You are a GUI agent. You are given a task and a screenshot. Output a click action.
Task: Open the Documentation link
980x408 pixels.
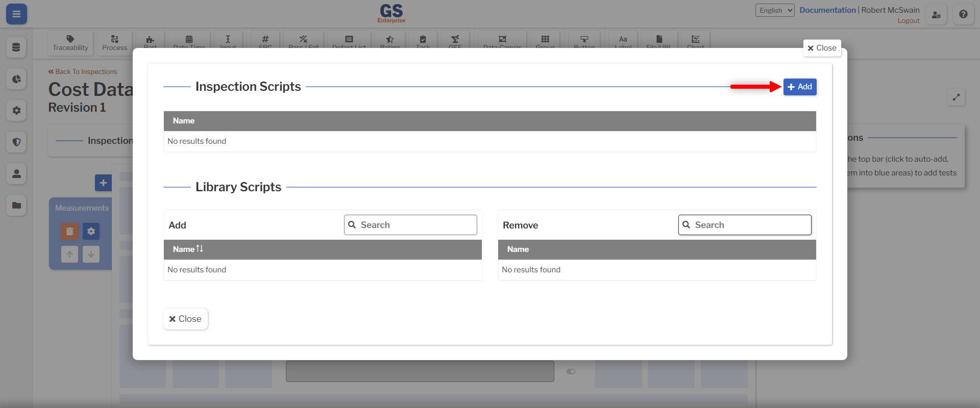(827, 10)
